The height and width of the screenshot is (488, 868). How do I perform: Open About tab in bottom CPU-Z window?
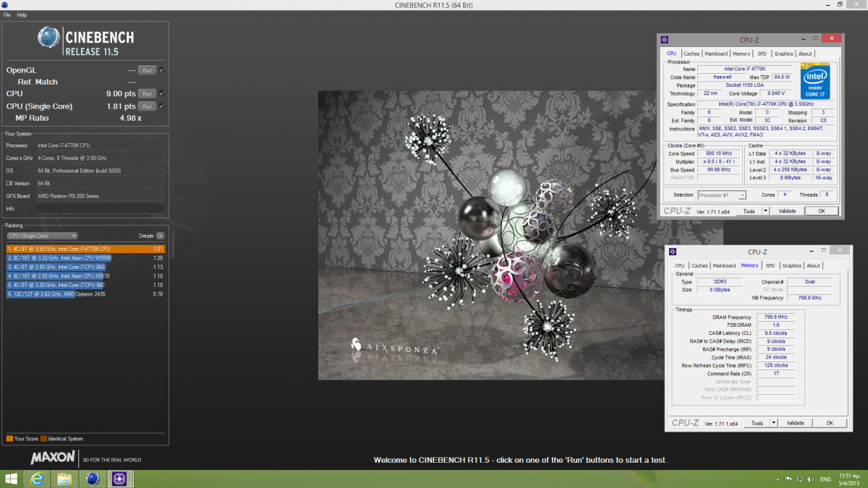pos(813,265)
